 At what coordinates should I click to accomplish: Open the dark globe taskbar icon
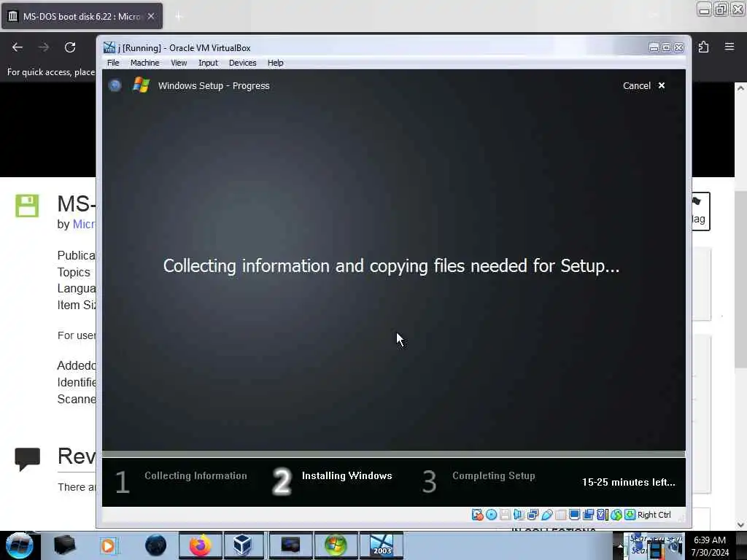click(156, 545)
